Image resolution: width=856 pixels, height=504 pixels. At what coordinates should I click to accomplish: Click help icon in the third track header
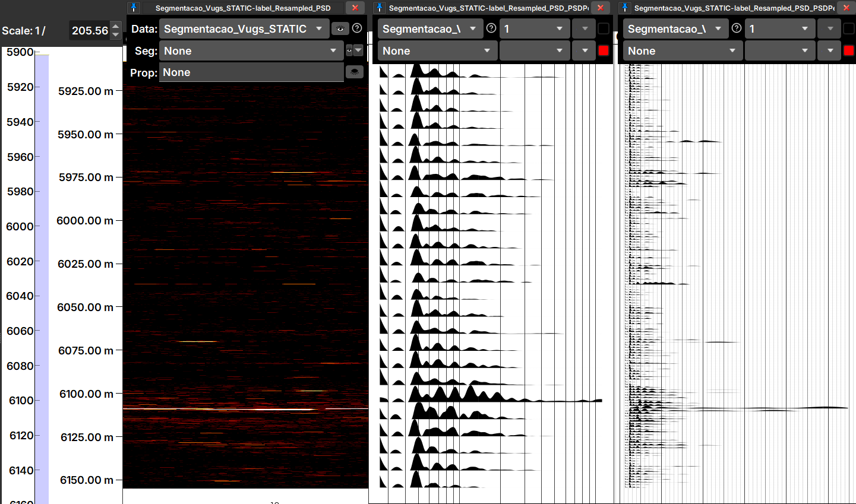tap(737, 28)
